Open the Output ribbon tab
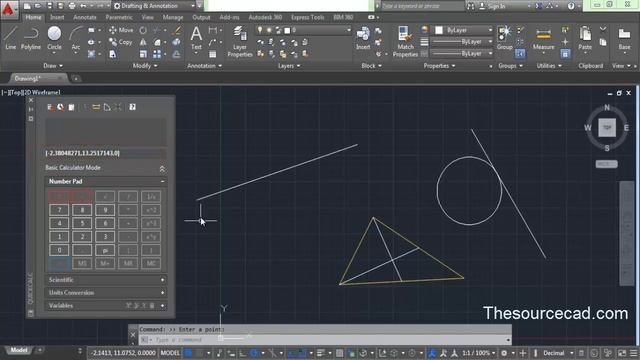Image resolution: width=640 pixels, height=360 pixels. point(201,17)
